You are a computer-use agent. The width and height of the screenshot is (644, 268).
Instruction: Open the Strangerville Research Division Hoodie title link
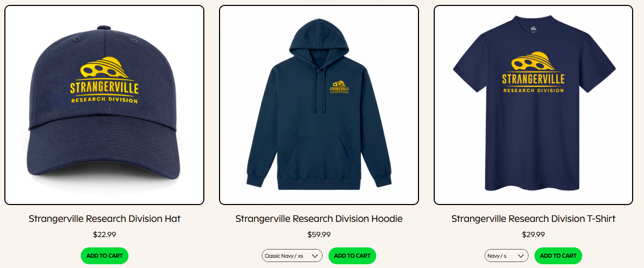click(x=319, y=219)
